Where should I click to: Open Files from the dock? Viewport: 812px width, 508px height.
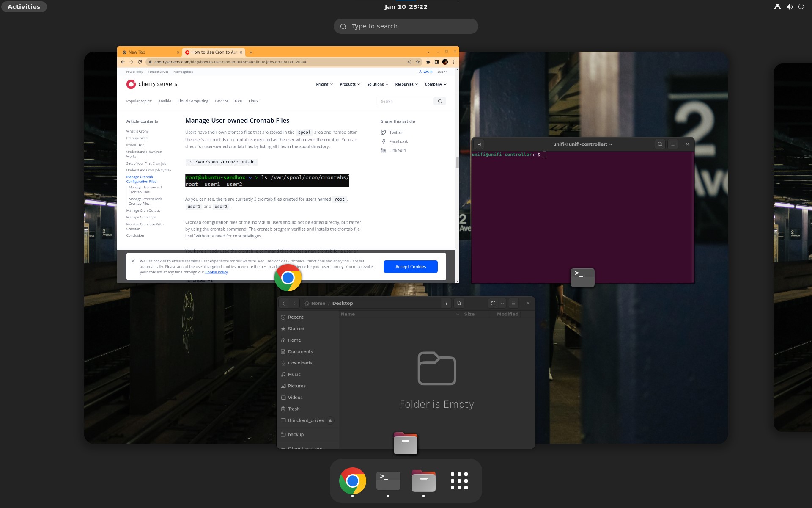(423, 481)
